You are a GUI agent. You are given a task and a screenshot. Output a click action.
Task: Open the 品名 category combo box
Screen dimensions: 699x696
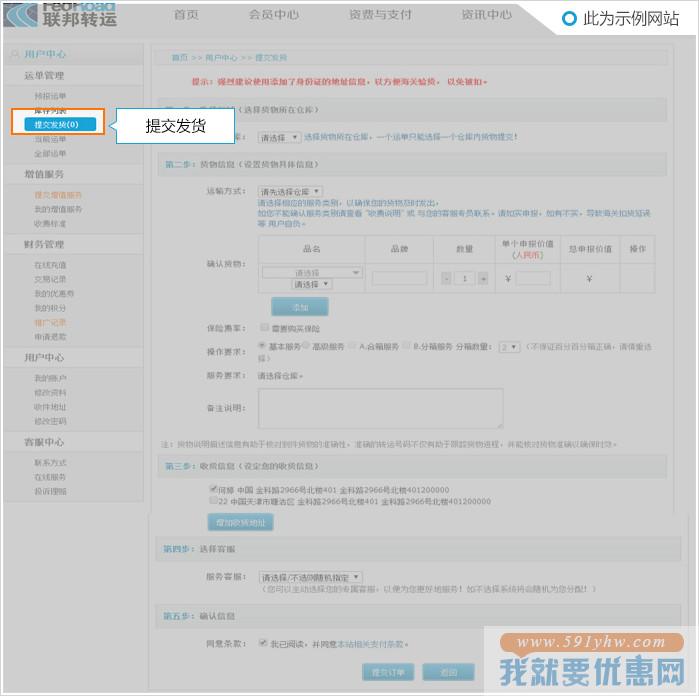312,272
